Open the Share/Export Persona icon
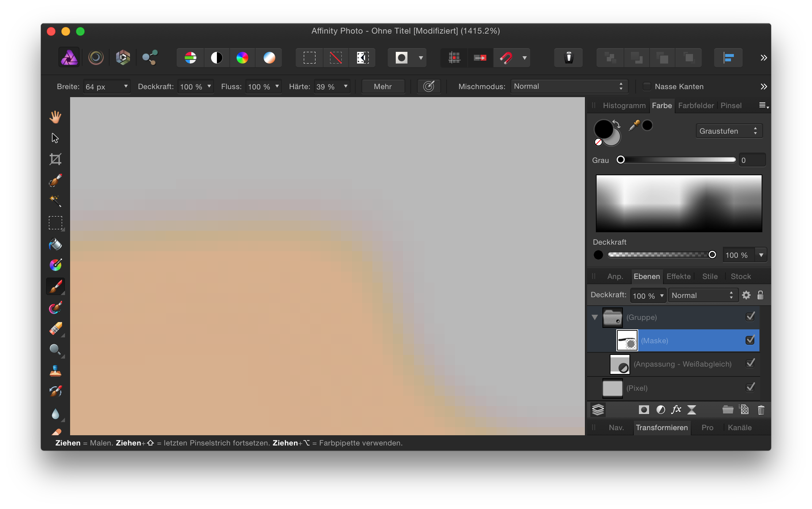Screen dimensions: 812x509 (150, 57)
